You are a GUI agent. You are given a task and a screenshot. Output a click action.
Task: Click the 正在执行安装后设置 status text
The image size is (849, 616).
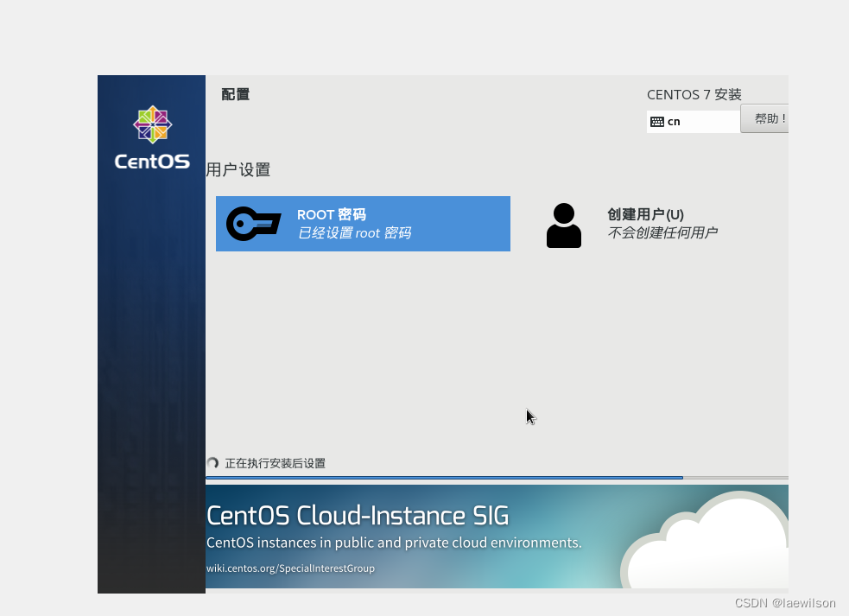coord(275,463)
